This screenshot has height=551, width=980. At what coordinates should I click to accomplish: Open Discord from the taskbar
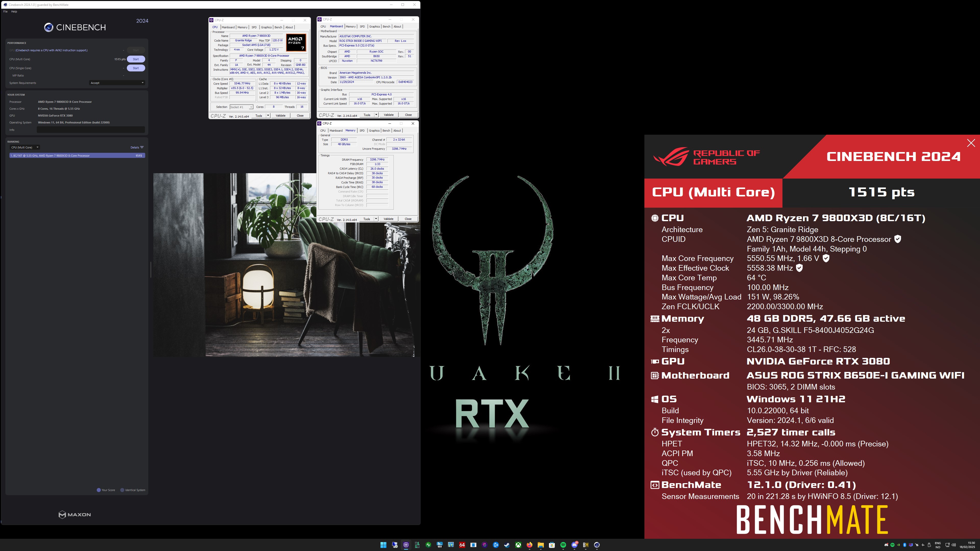click(x=574, y=545)
